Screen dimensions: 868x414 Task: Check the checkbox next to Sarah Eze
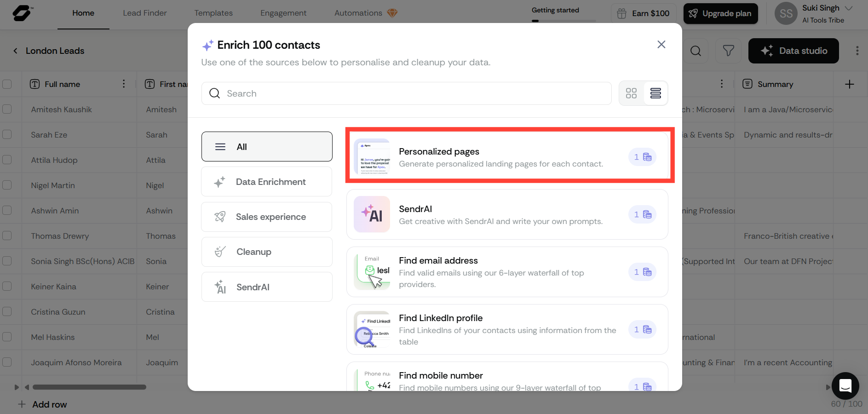pyautogui.click(x=7, y=134)
